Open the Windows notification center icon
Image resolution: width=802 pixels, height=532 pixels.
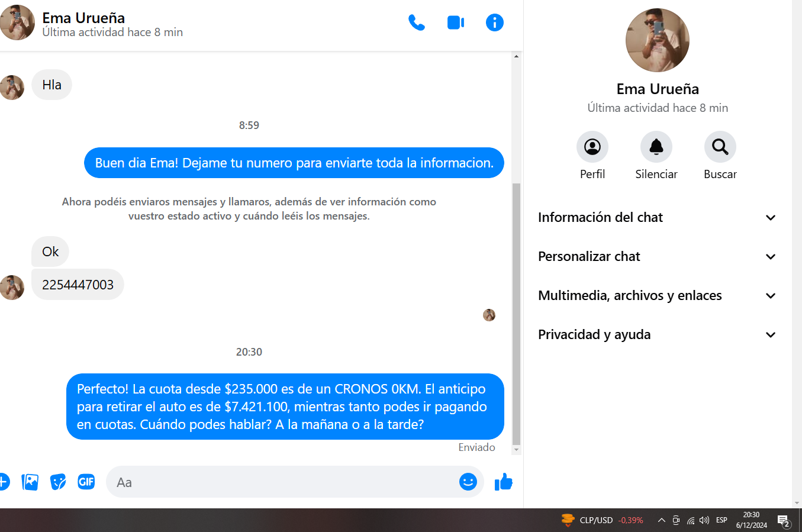pyautogui.click(x=784, y=521)
